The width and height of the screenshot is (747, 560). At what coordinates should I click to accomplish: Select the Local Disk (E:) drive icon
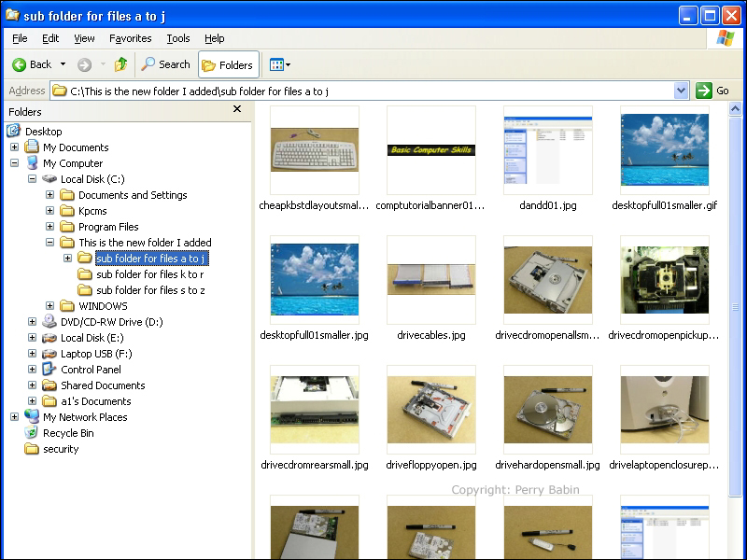click(x=49, y=338)
